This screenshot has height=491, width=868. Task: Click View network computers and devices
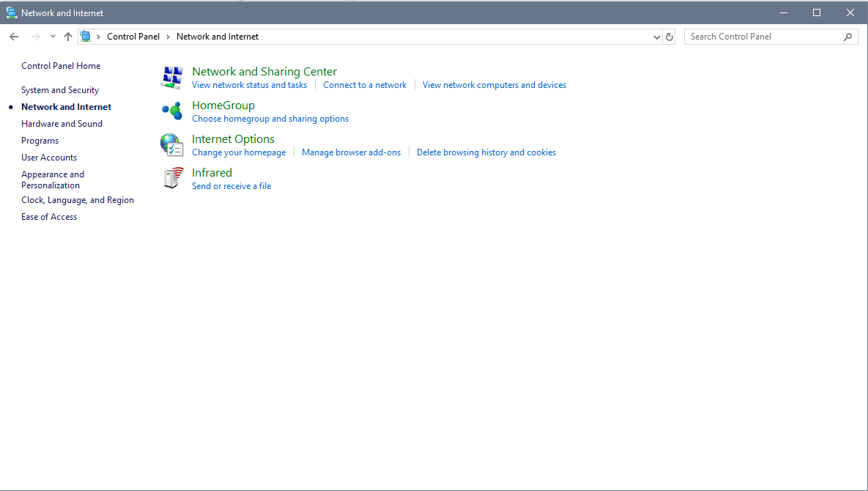494,85
